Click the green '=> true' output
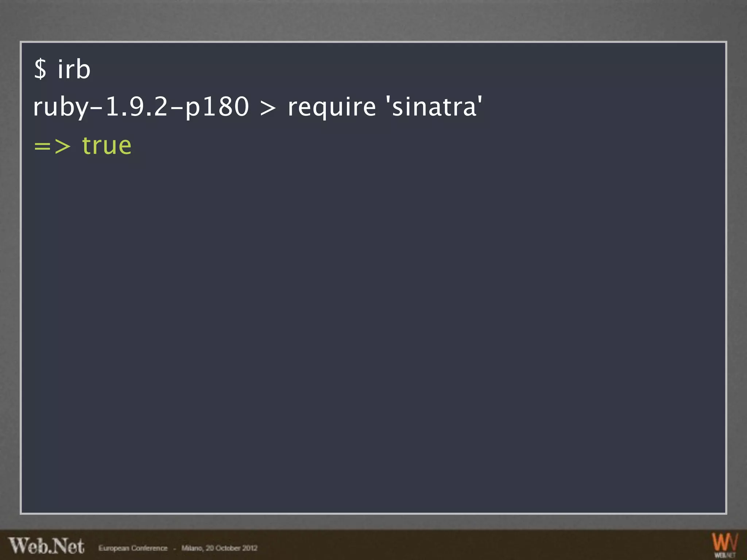The height and width of the screenshot is (560, 747). 82,146
